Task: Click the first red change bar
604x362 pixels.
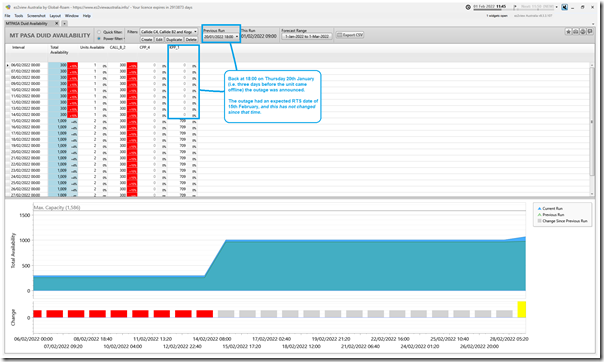Action: (37, 314)
